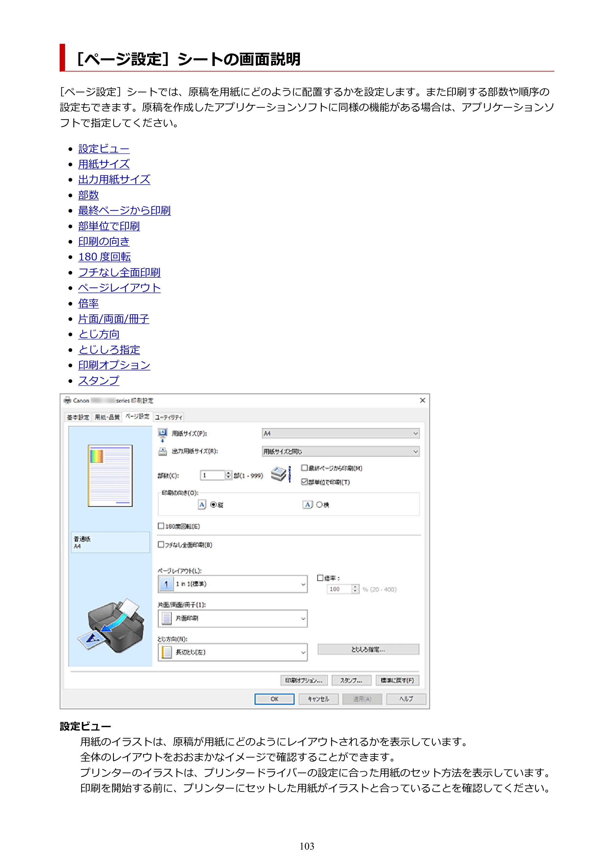Click the 1 in 1 layout icon
The image size is (614, 868).
[x=166, y=584]
